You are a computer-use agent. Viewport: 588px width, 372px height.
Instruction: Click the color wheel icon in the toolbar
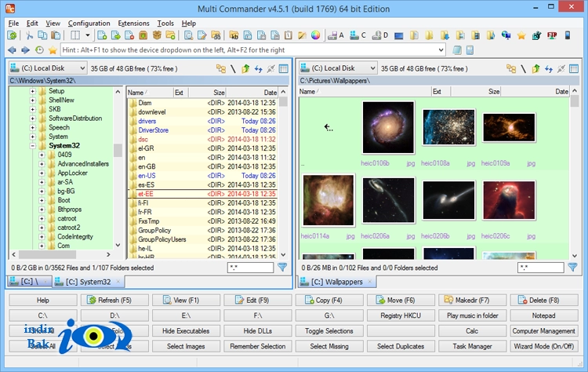[x=316, y=35]
